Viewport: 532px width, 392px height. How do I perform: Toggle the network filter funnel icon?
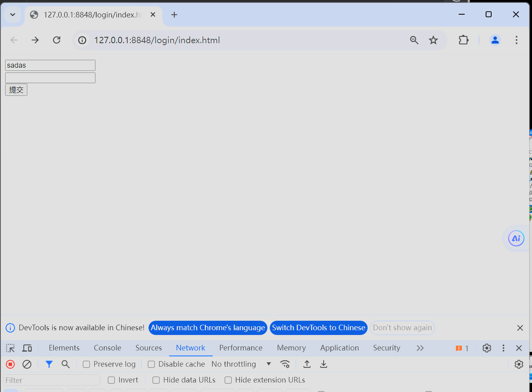(49, 364)
